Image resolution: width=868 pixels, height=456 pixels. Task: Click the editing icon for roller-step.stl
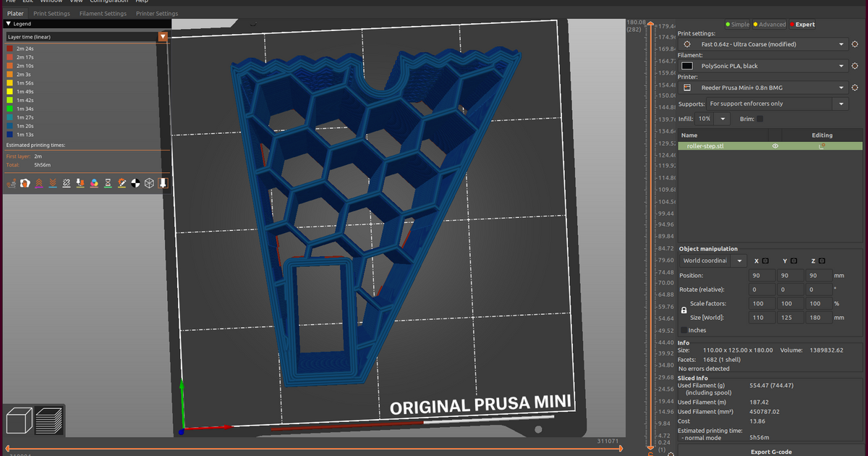[822, 146]
